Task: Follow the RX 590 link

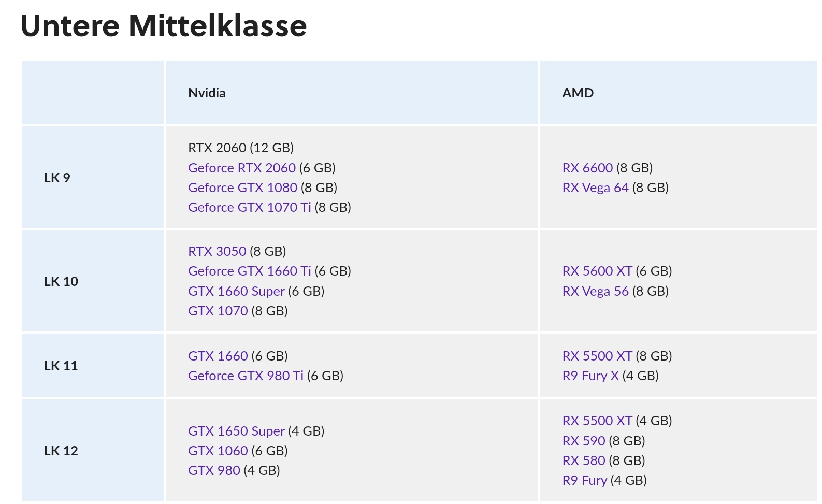Action: point(583,441)
